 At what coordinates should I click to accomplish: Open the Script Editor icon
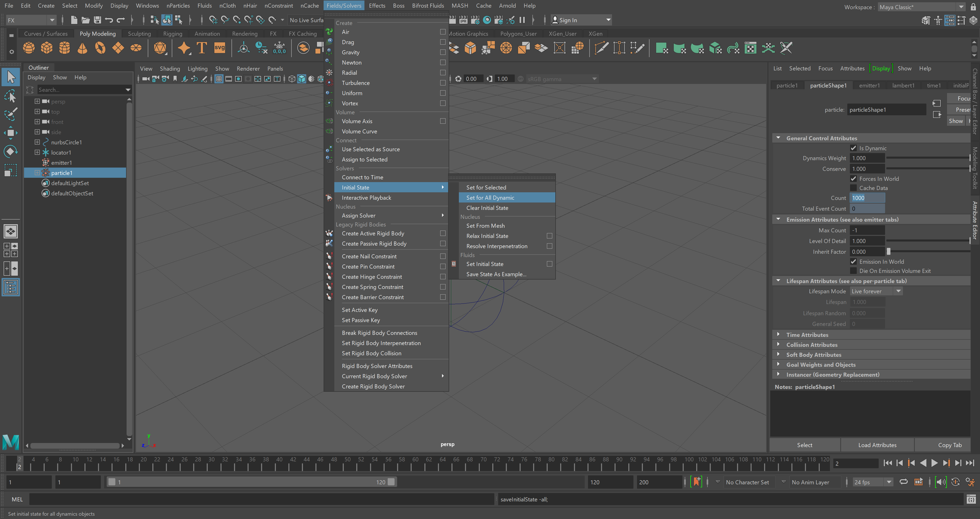coord(971,499)
